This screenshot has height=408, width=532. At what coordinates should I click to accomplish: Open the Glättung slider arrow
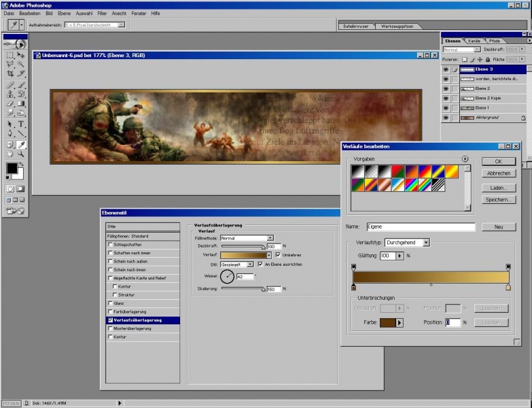click(x=400, y=256)
